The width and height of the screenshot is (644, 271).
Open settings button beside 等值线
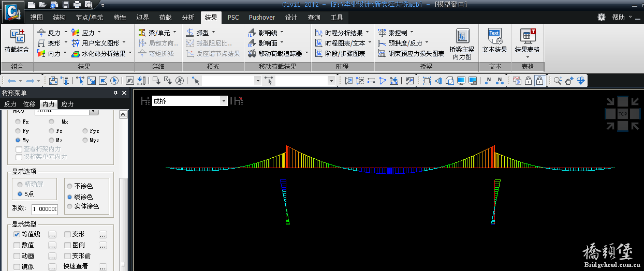pyautogui.click(x=52, y=234)
